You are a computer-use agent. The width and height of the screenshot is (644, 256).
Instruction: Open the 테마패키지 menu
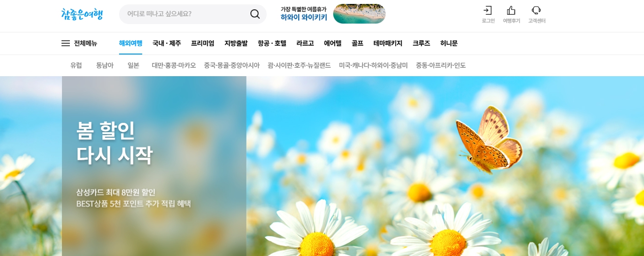tap(388, 43)
